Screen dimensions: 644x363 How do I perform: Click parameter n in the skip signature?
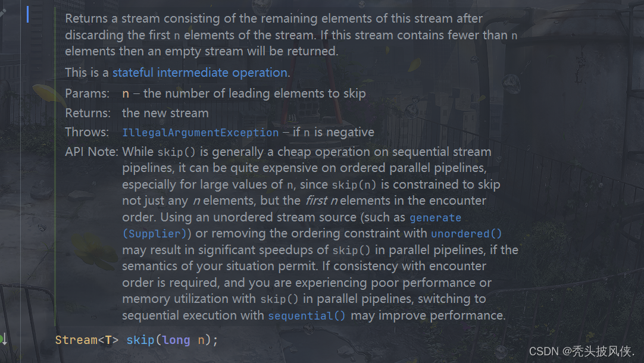click(201, 340)
